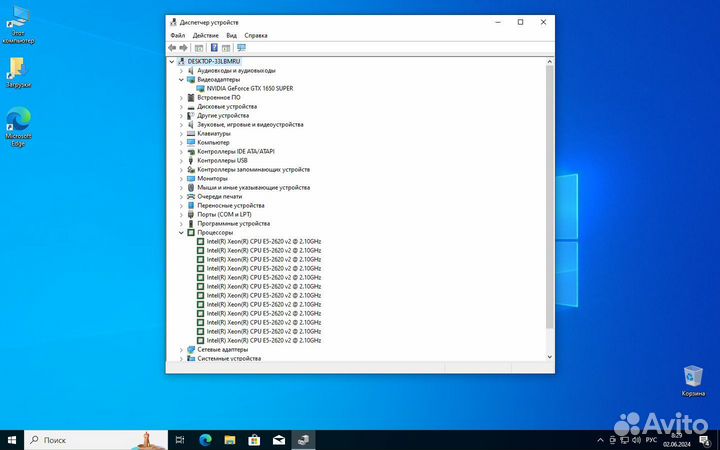Open the notification center icon
This screenshot has height=450, width=720.
click(x=705, y=440)
